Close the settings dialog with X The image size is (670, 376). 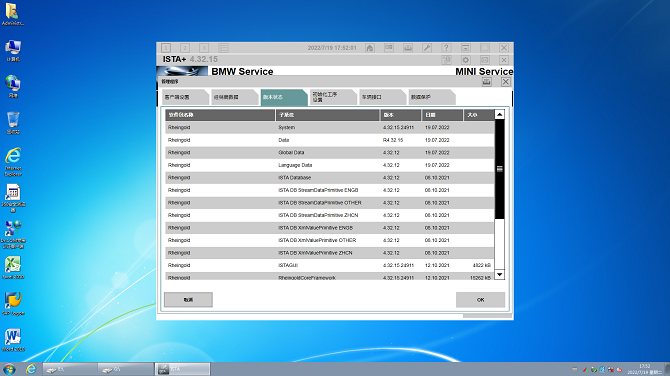pos(505,82)
